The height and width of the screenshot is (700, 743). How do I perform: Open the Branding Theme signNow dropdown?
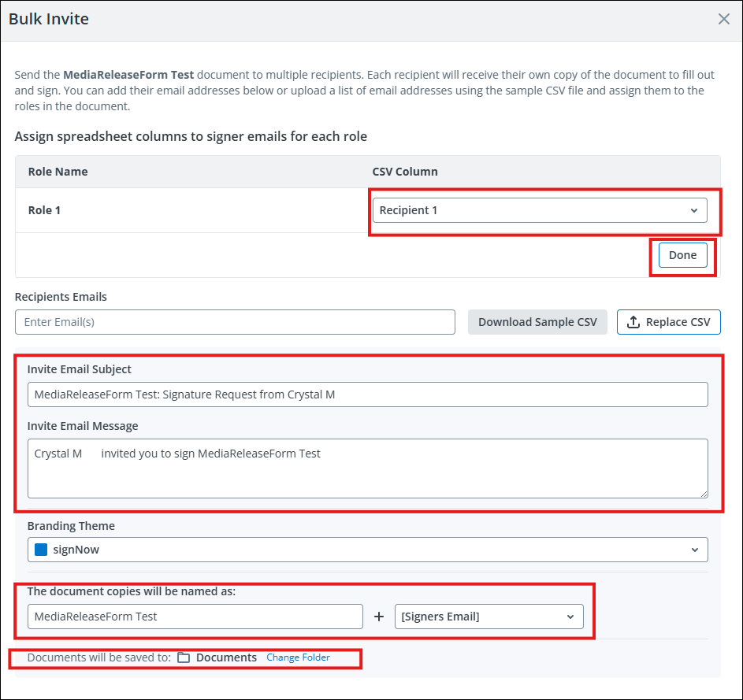[368, 550]
